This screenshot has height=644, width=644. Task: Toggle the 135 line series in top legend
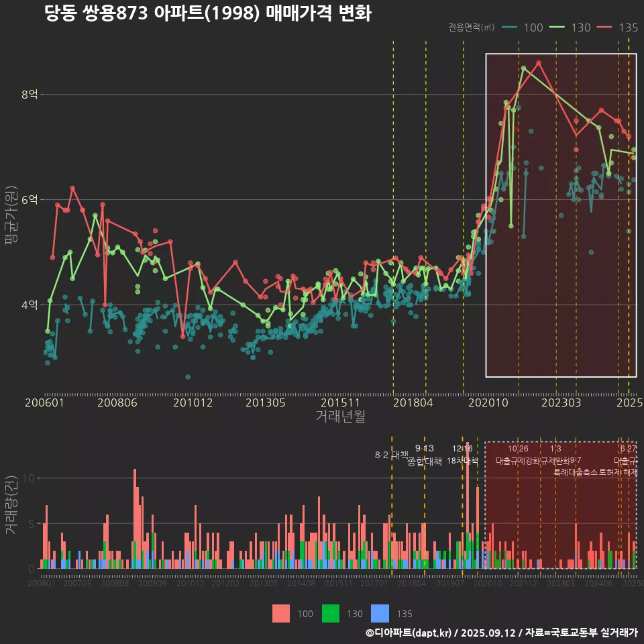[x=617, y=28]
